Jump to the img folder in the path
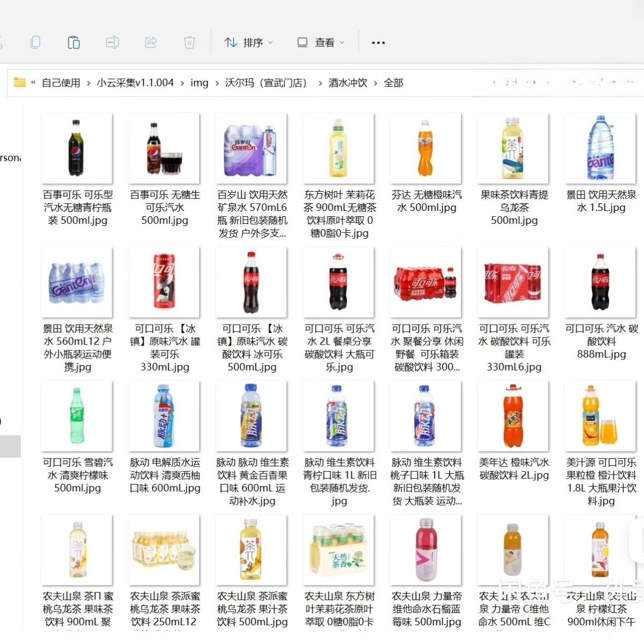The image size is (644, 644). tap(199, 83)
